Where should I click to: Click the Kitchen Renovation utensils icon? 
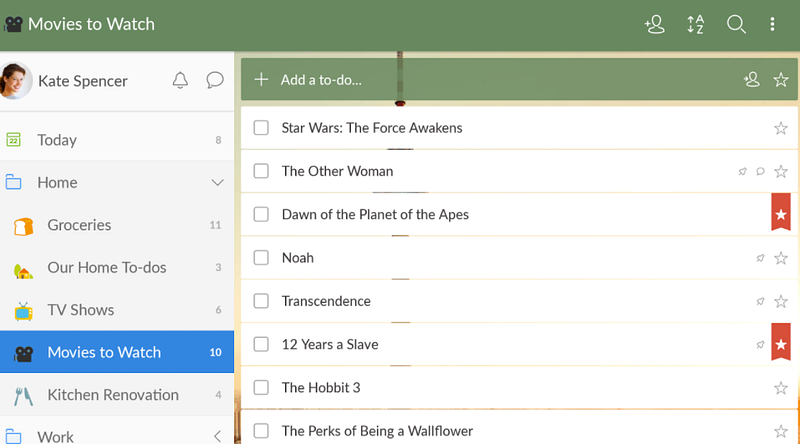click(23, 397)
